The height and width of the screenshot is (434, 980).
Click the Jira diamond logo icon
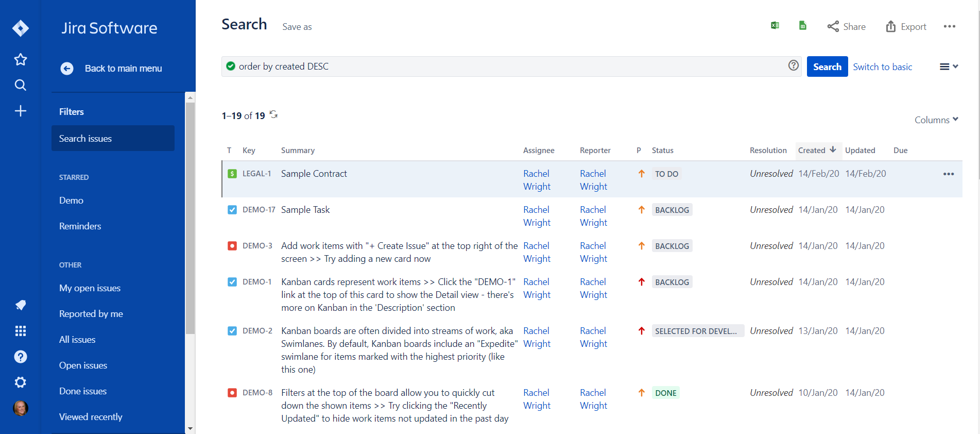click(x=21, y=28)
